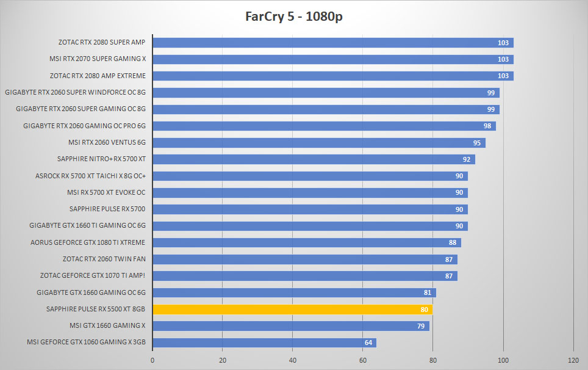Click the axis tick label 100
Viewport: 588px width, 370px height.
click(503, 360)
